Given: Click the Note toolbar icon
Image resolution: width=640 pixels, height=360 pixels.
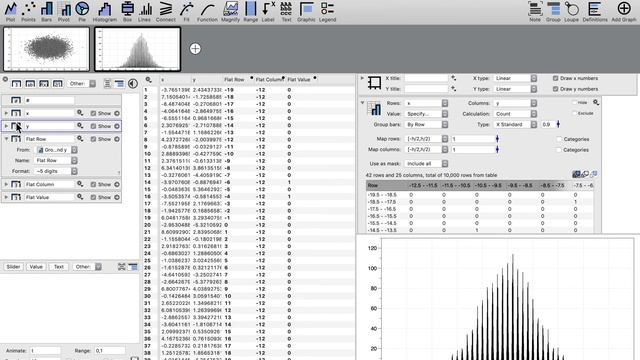Looking at the screenshot, I should pyautogui.click(x=535, y=11).
